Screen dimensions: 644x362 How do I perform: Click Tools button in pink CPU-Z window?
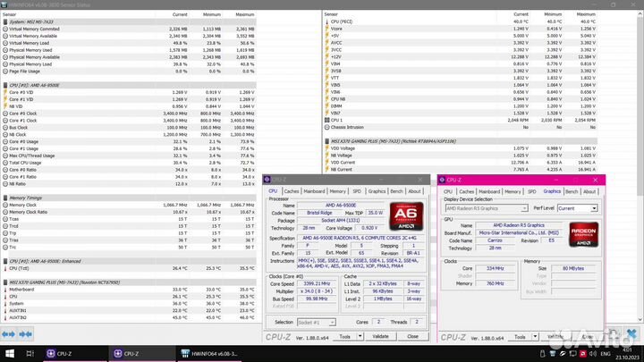click(x=520, y=337)
